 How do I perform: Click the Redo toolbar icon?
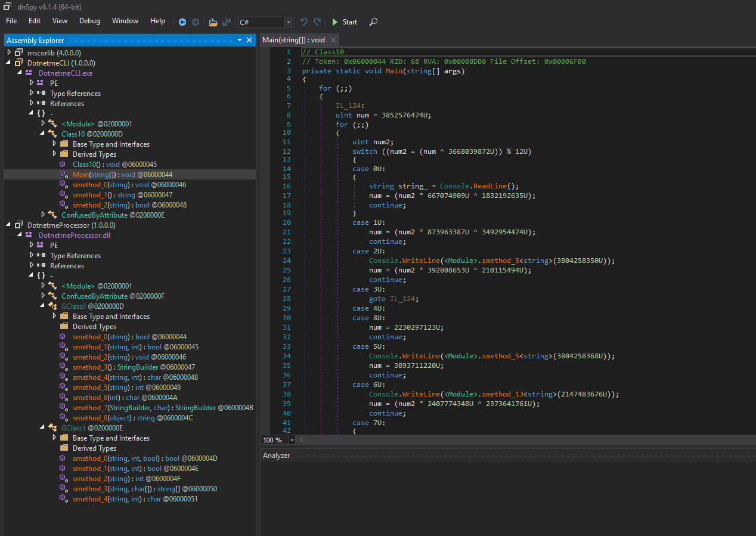[x=317, y=22]
